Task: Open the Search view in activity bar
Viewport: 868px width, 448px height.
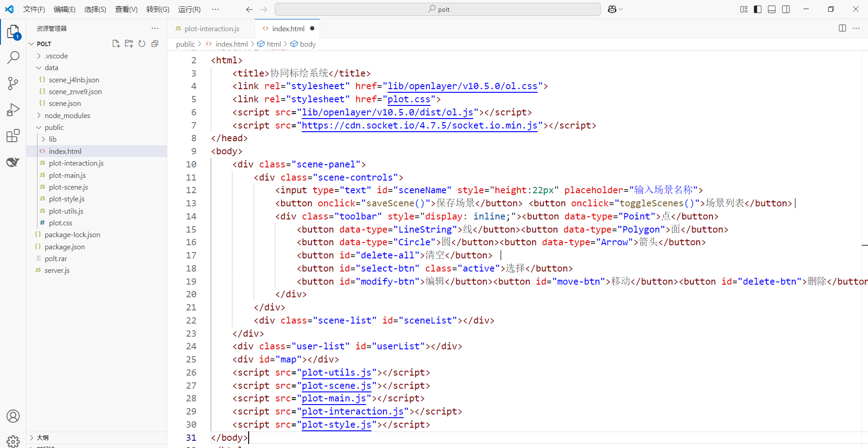Action: coord(13,57)
